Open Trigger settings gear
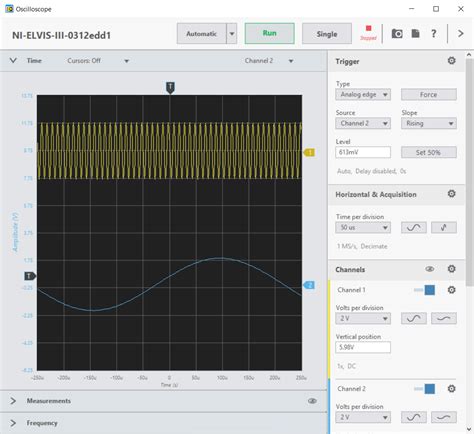This screenshot has height=434, width=474. click(x=451, y=61)
